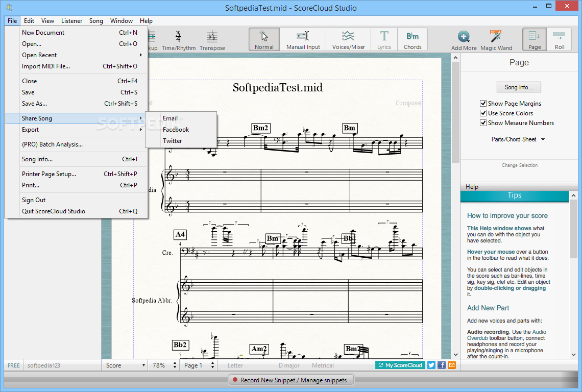Open the Voices/Mixer panel
This screenshot has height=392, width=582.
point(349,39)
